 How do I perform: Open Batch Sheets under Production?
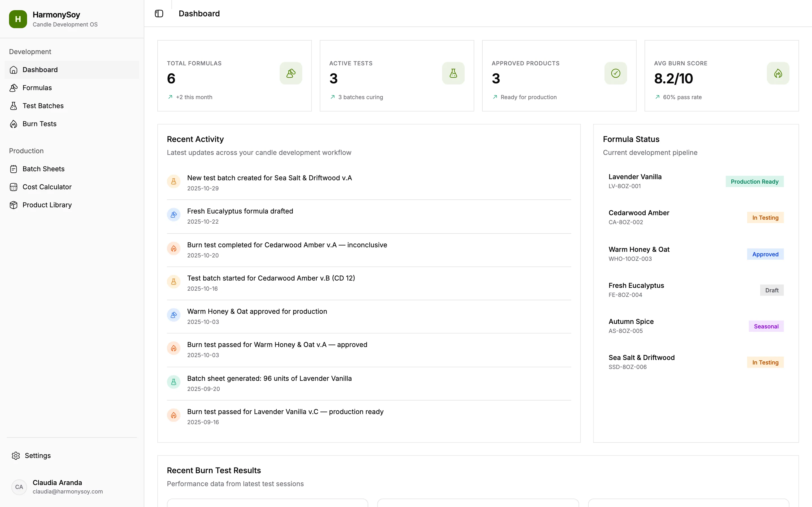(x=43, y=169)
